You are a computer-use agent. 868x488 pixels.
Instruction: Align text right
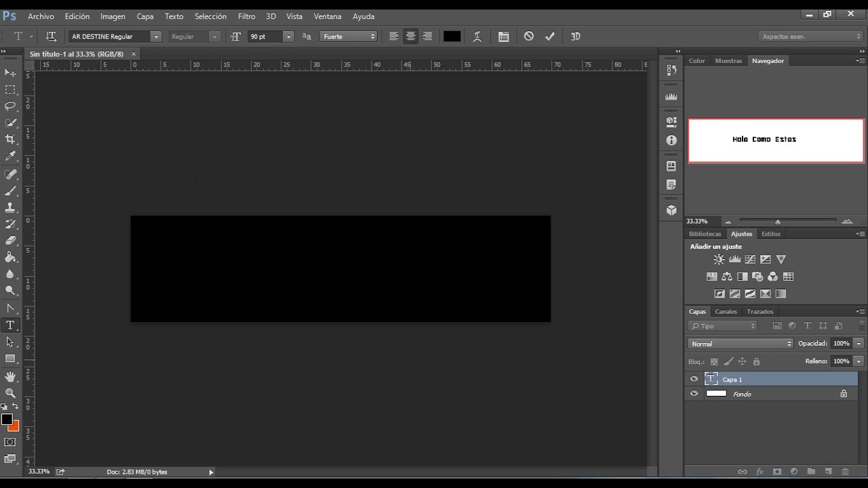coord(427,37)
